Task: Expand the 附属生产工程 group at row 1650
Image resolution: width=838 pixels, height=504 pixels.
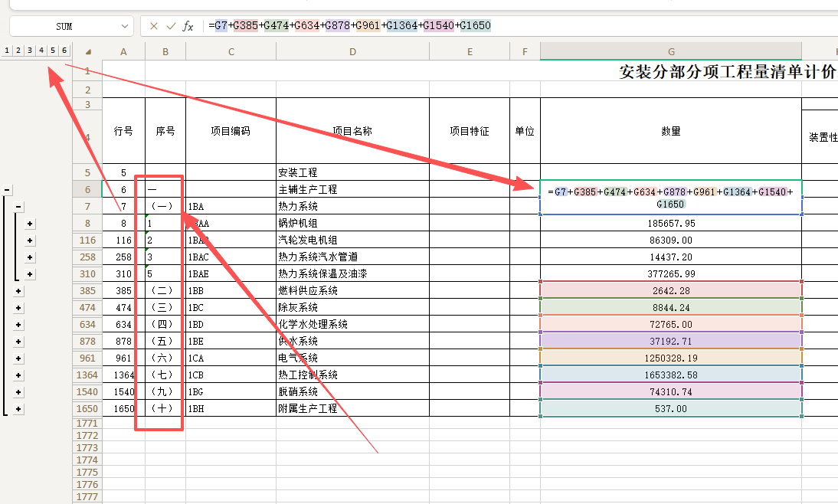Action: click(18, 409)
